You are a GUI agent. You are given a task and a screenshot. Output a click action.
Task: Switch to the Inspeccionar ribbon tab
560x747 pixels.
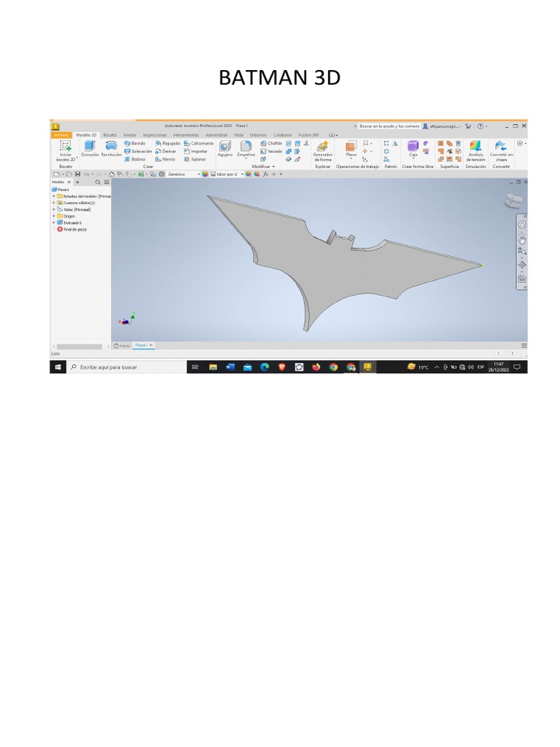[155, 135]
